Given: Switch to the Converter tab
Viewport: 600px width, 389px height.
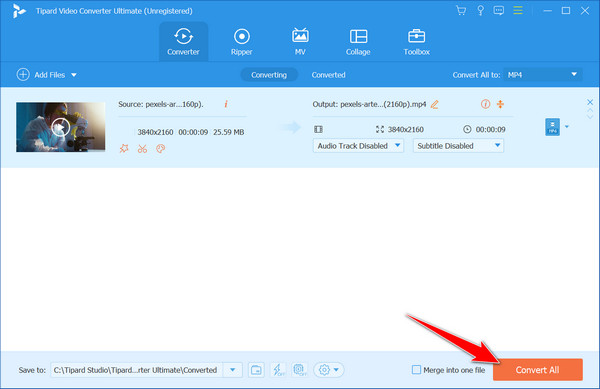Looking at the screenshot, I should [x=183, y=41].
